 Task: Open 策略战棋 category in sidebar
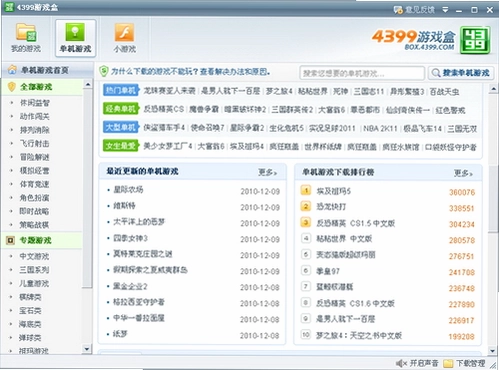pos(34,225)
